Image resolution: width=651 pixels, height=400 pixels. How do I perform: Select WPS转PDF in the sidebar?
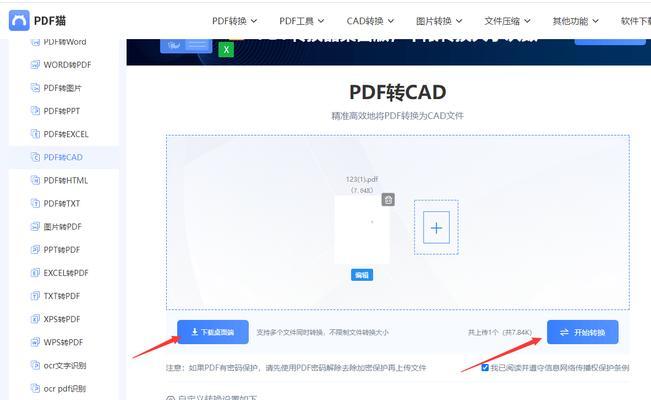point(64,342)
